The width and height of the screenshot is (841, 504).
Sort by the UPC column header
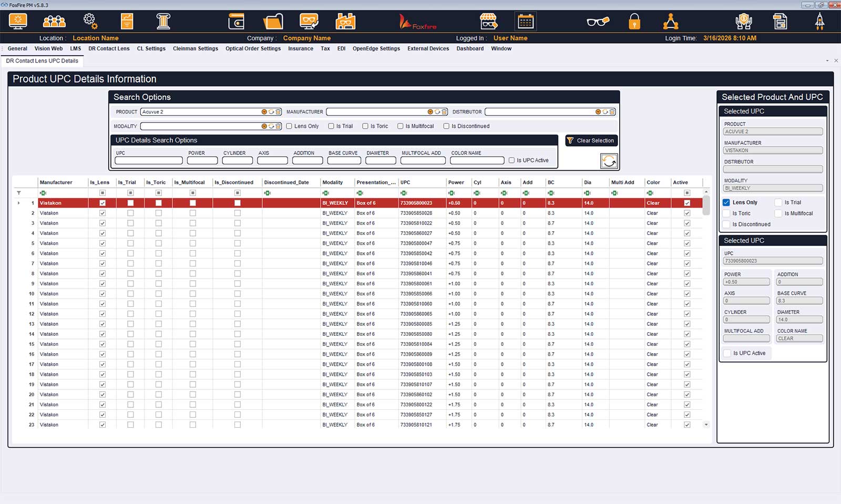[423, 182]
